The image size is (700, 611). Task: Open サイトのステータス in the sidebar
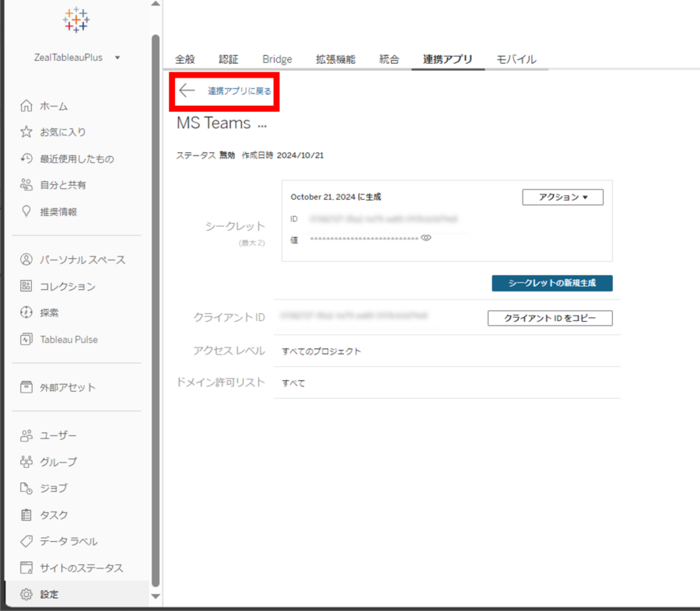coord(81,568)
